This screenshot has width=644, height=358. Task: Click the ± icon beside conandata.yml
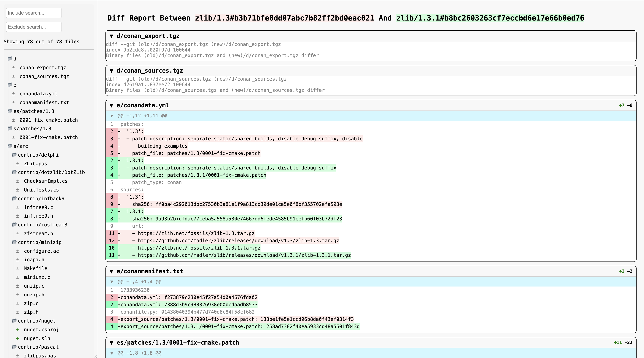click(x=13, y=94)
